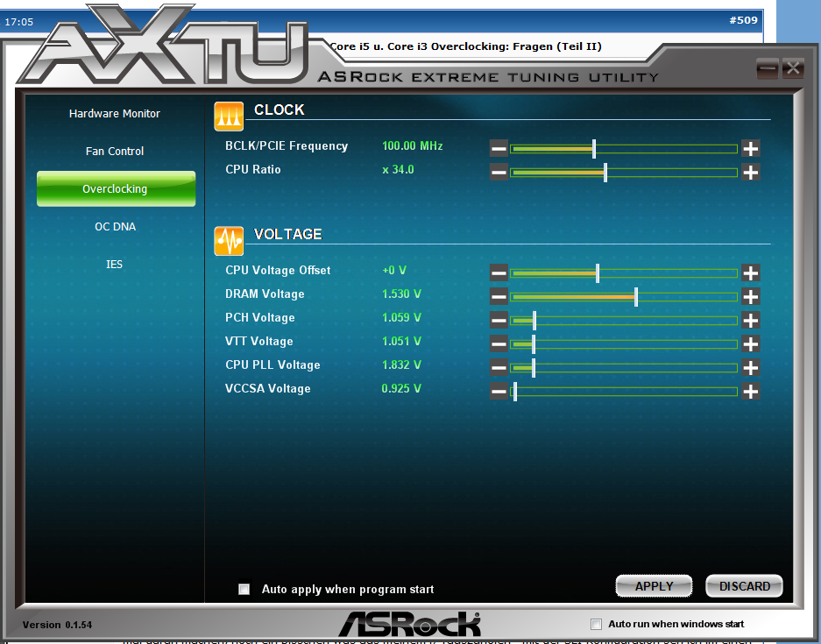821x644 pixels.
Task: Lower VCCSA Voltage using minus button
Action: tap(499, 391)
